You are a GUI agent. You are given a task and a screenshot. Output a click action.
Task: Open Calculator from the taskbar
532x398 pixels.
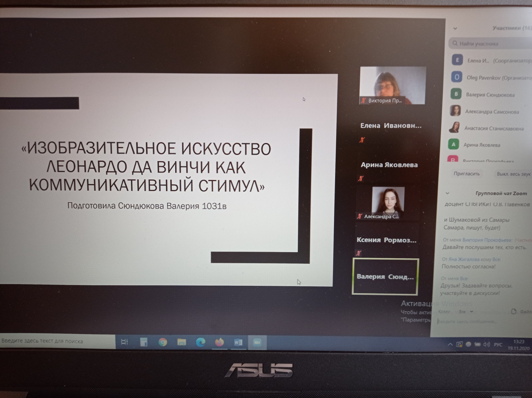144,342
